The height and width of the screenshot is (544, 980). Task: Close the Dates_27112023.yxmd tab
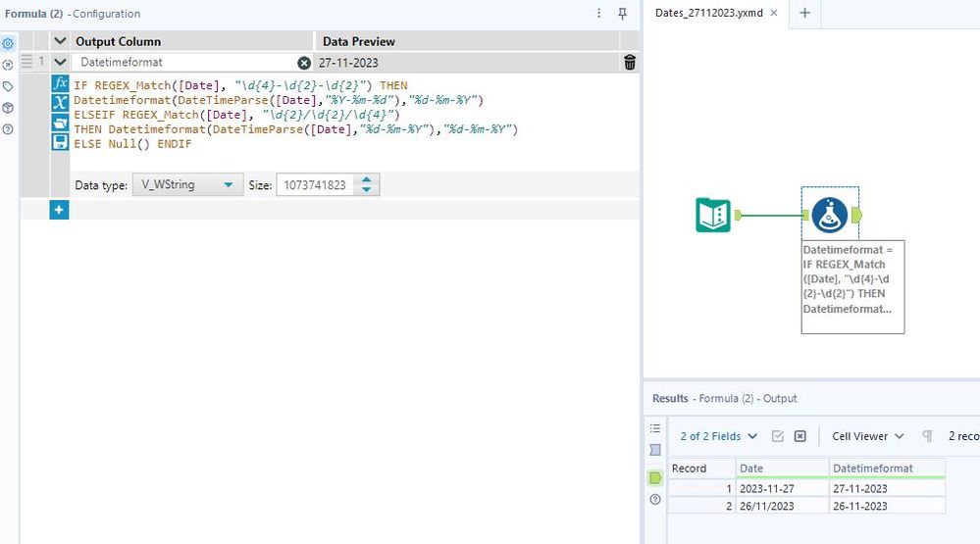pos(774,13)
